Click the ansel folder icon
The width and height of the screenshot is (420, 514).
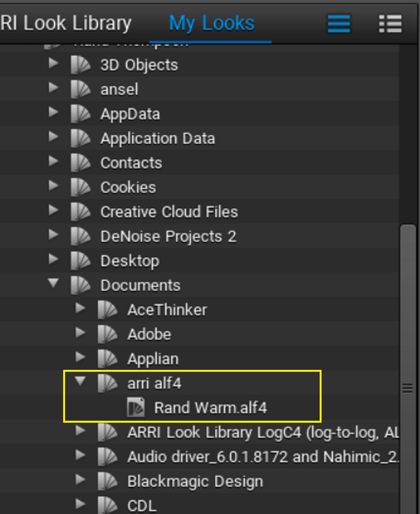80,89
